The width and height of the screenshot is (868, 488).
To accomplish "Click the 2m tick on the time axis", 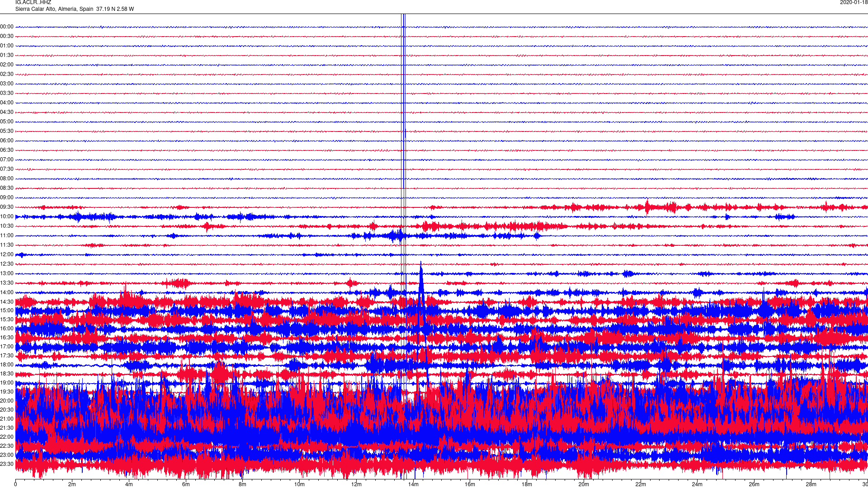I will click(72, 484).
